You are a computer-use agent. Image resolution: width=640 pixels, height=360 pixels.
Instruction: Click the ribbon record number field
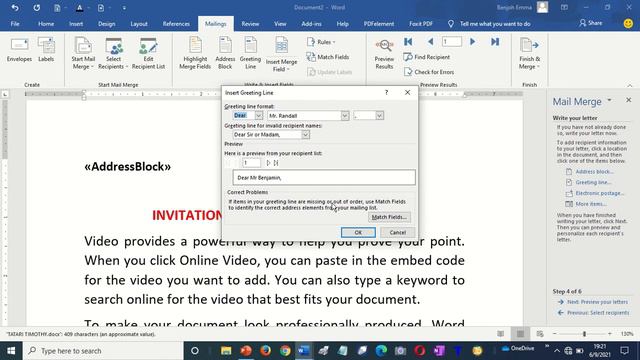452,42
